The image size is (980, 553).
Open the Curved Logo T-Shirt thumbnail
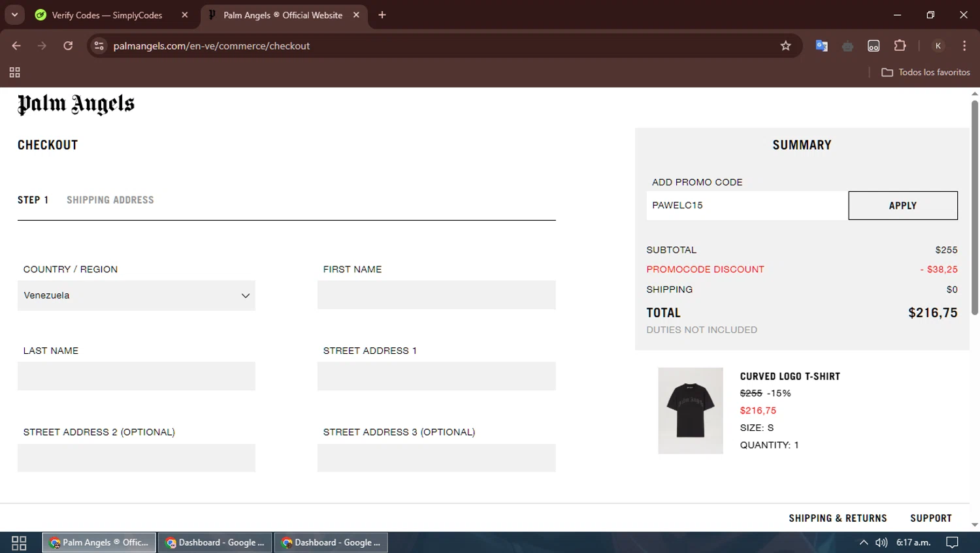[x=691, y=411]
